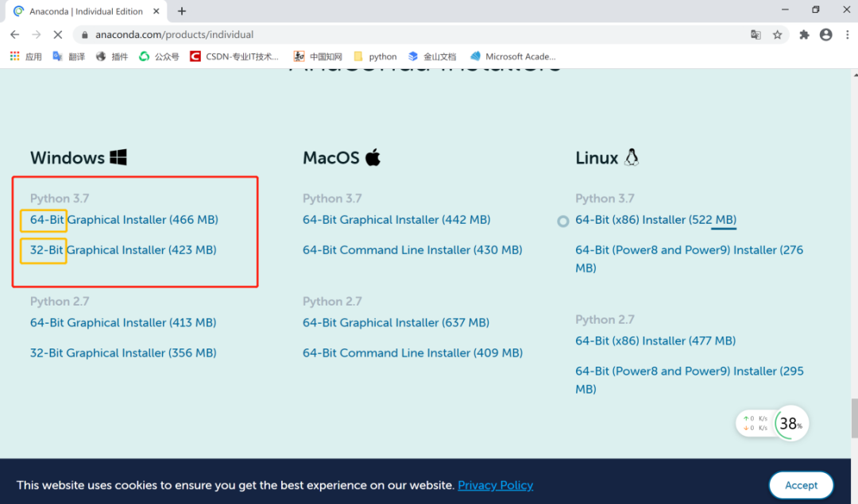Open the Privacy Policy link

[495, 486]
